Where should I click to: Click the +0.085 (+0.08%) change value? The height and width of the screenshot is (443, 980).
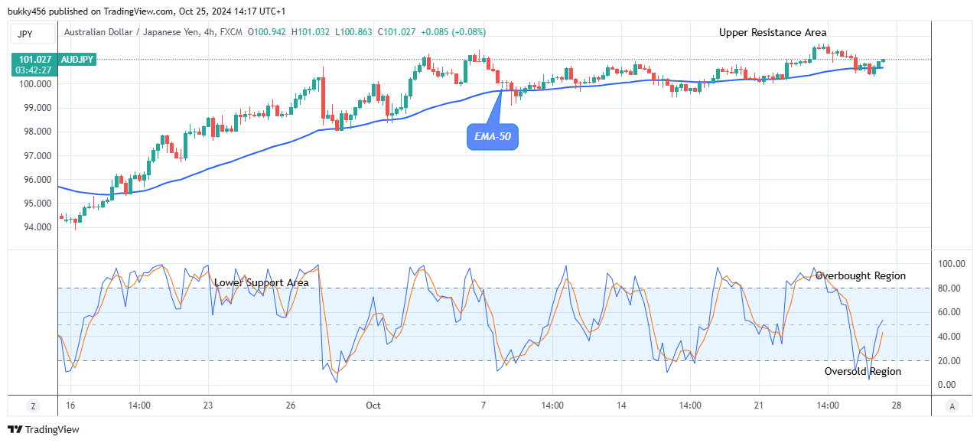click(x=453, y=32)
